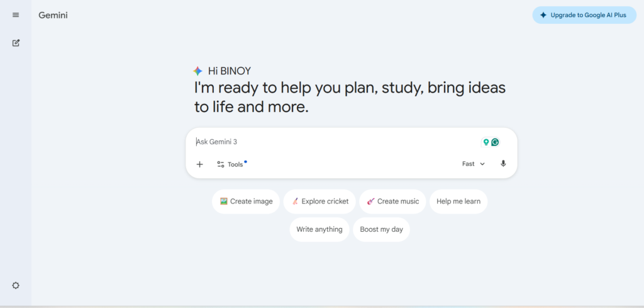Activate the microphone voice input

click(x=503, y=164)
